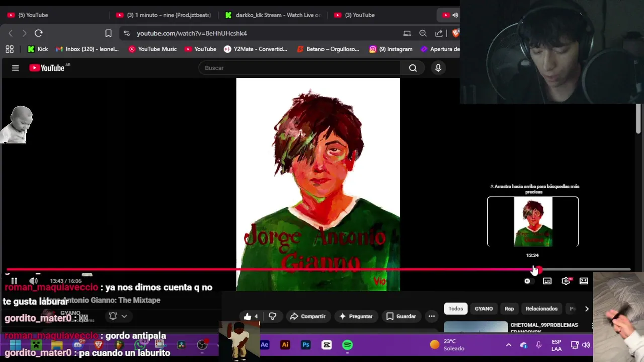Open site settings icon in address bar

(x=126, y=33)
